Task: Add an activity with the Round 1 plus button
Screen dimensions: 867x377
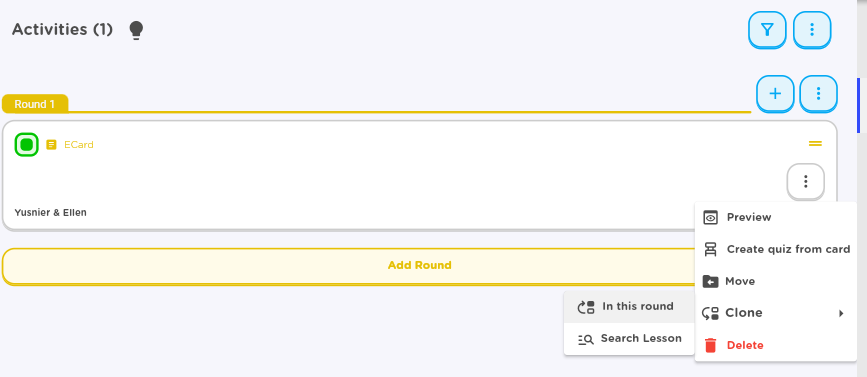Action: click(775, 93)
